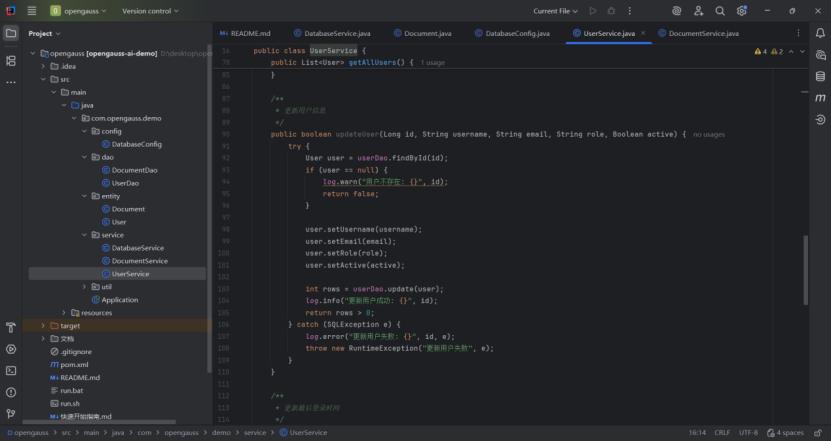Open the Git tool window icon
This screenshot has height=442, width=831.
[x=11, y=414]
